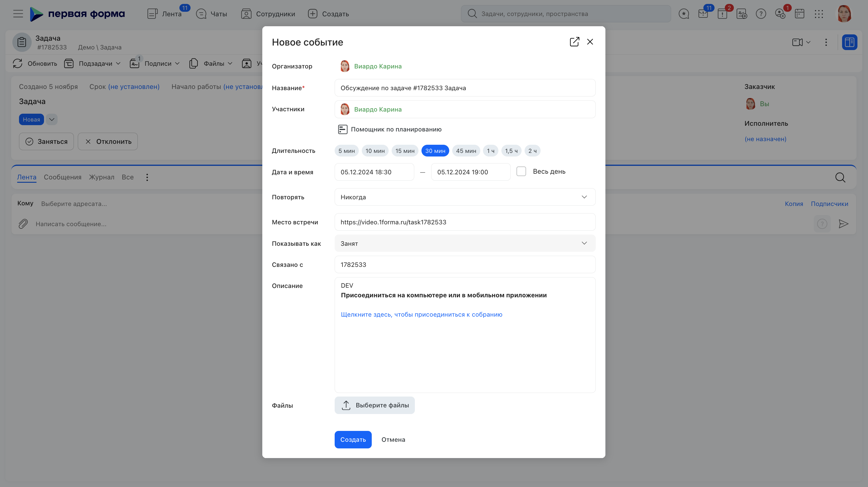Open the apps grid icon

click(x=819, y=14)
